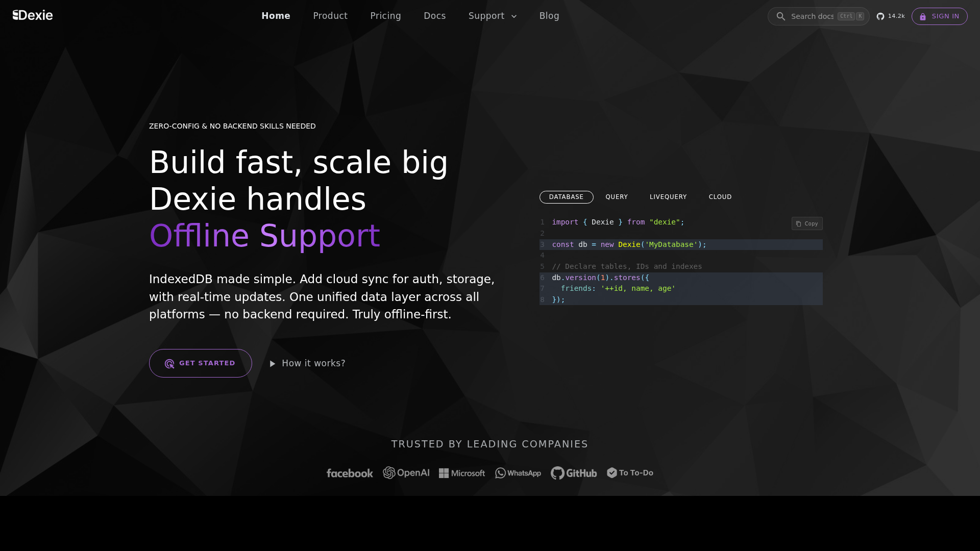Click the Microsoft logo
The image size is (980, 551).
coord(461,473)
